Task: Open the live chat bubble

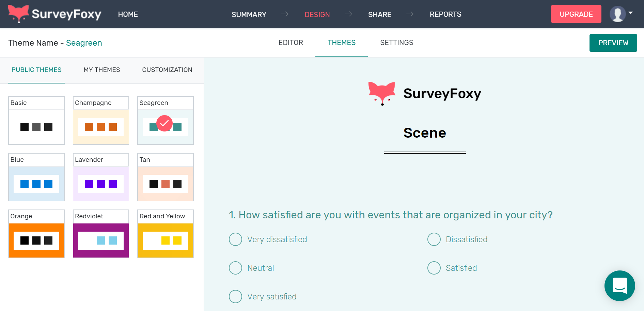Action: 619,286
